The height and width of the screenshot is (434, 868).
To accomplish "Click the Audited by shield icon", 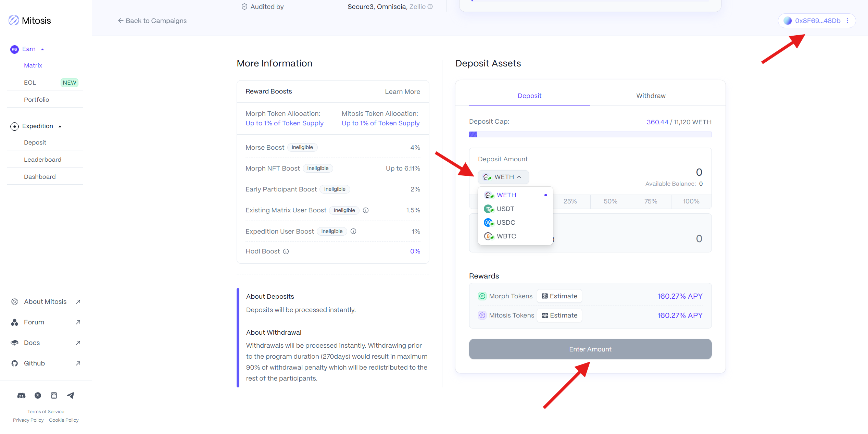I will tap(244, 7).
